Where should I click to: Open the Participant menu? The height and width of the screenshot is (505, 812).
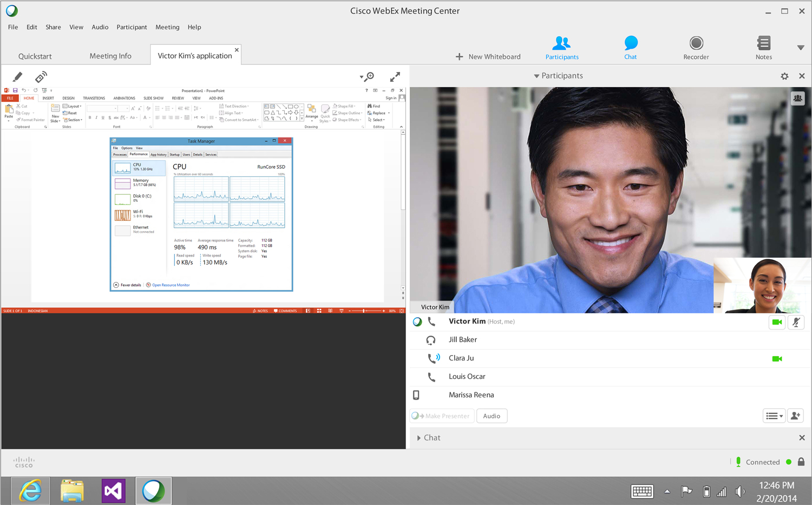tap(132, 27)
